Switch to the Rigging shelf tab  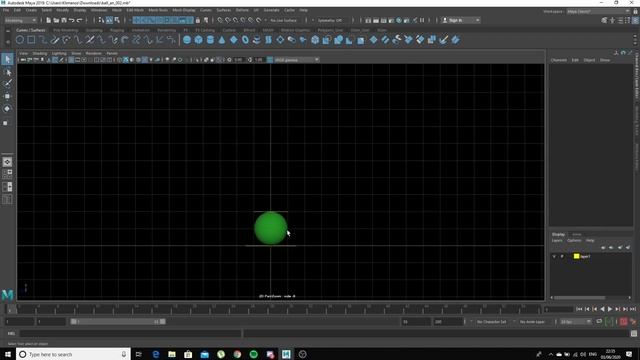(117, 30)
